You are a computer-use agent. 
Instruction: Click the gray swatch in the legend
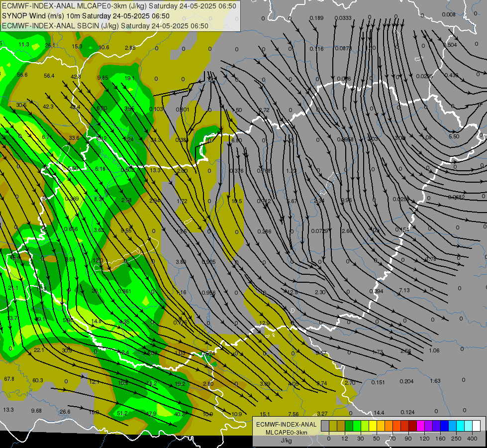coord(325,426)
